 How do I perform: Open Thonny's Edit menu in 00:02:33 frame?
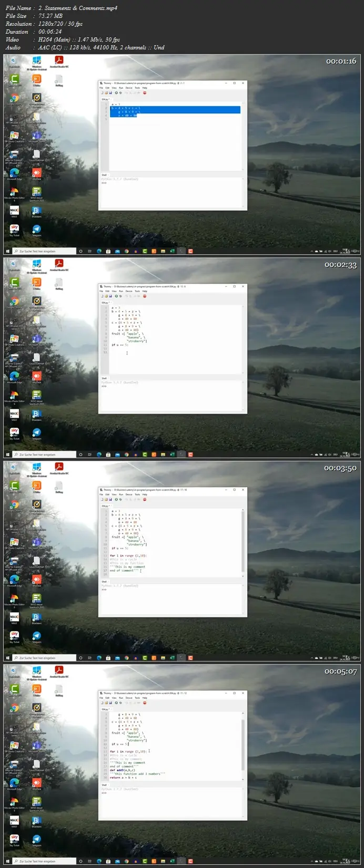point(107,291)
